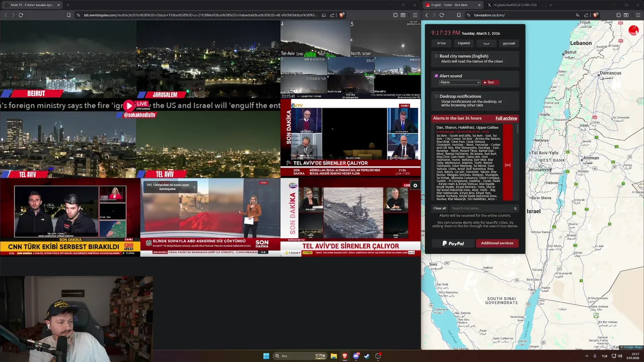644x362 pixels.
Task: Click the Brave shield in Red Alert window
Action: (x=595, y=15)
